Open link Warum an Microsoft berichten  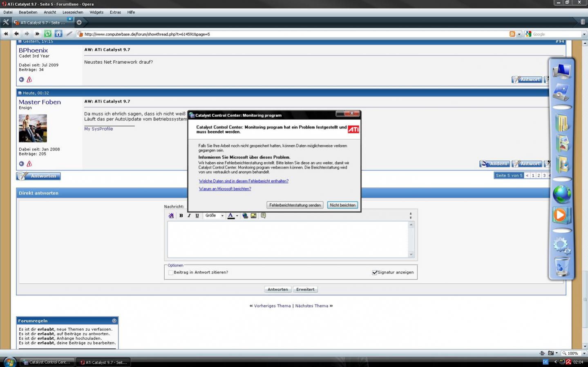(x=225, y=189)
